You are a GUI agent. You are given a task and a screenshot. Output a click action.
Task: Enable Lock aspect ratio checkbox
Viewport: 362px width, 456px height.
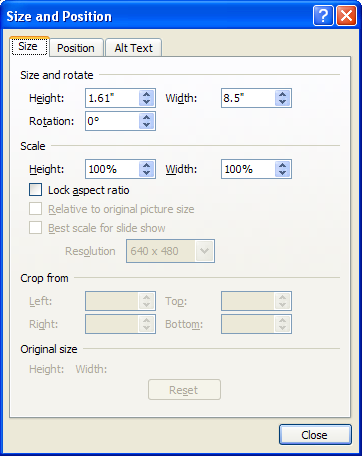36,190
